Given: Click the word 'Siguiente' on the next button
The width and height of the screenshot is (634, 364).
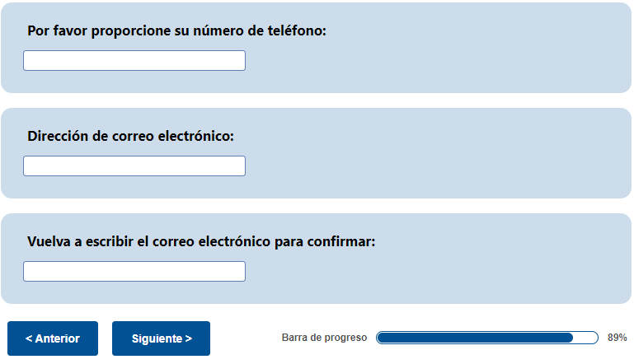Looking at the screenshot, I should pyautogui.click(x=157, y=338).
